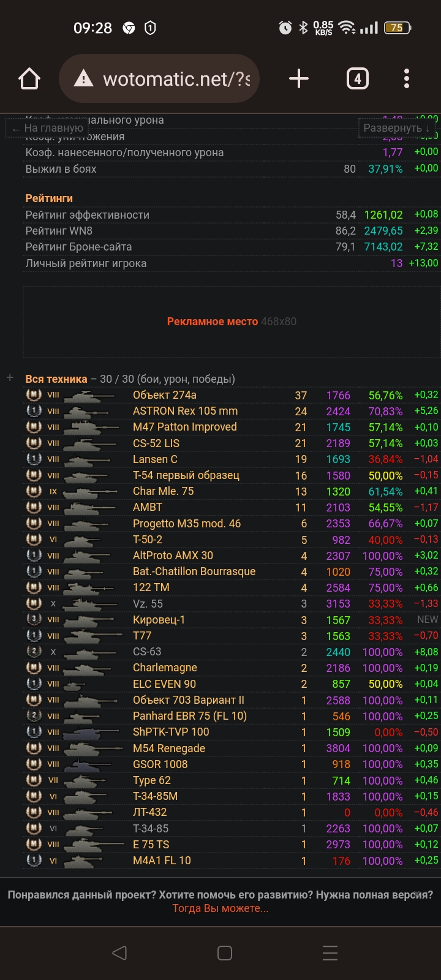This screenshot has width=441, height=980.
Task: Select the Progetto M35 mod. 46 row
Action: point(187,524)
